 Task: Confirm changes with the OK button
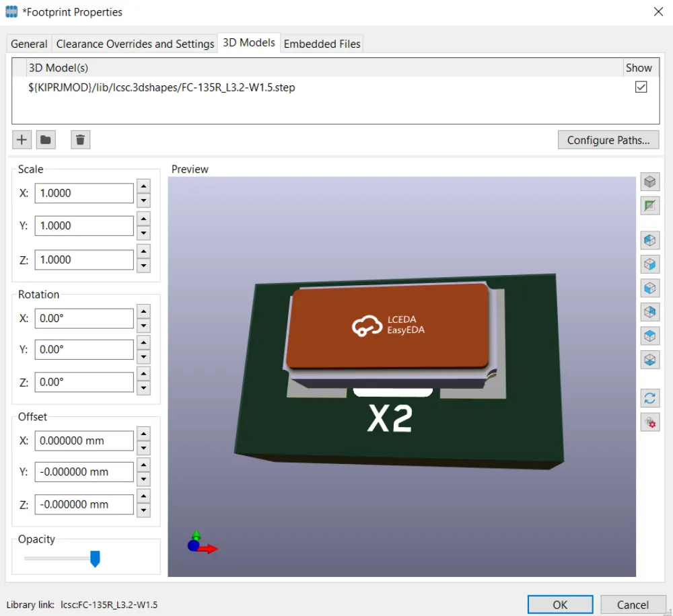pyautogui.click(x=560, y=604)
